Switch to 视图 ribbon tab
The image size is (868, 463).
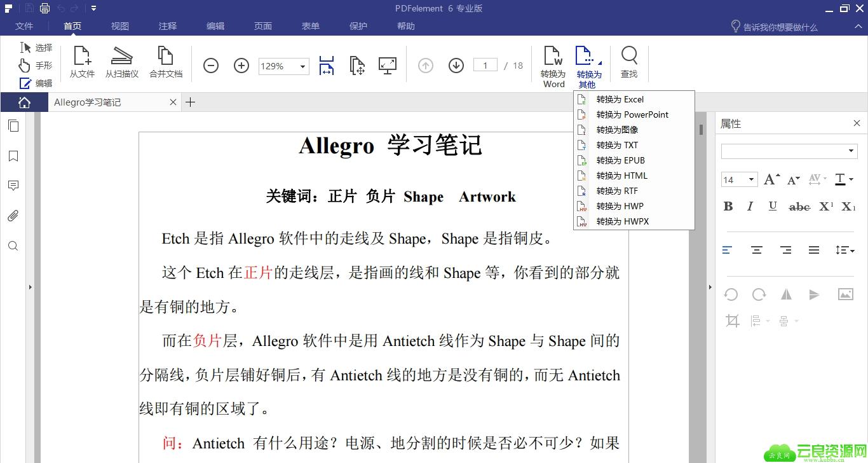pos(120,26)
